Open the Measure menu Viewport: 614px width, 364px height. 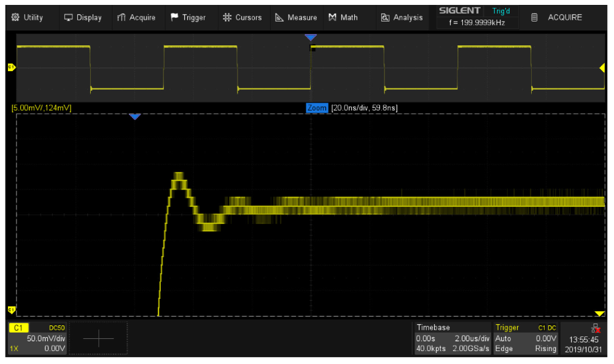tap(296, 17)
